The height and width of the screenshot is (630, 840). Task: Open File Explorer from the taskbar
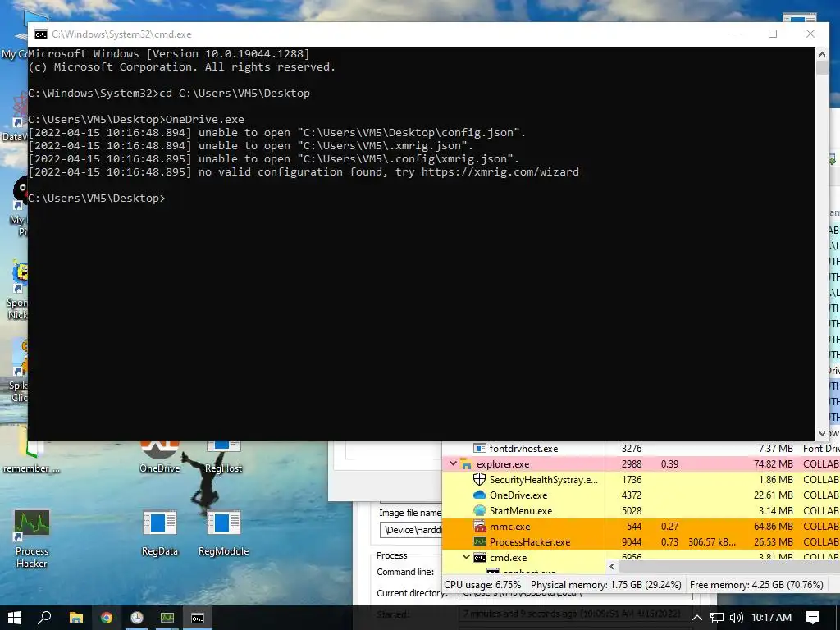pyautogui.click(x=76, y=618)
